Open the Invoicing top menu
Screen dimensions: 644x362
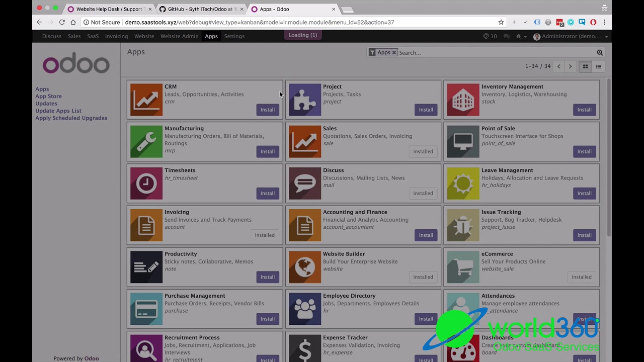click(116, 36)
